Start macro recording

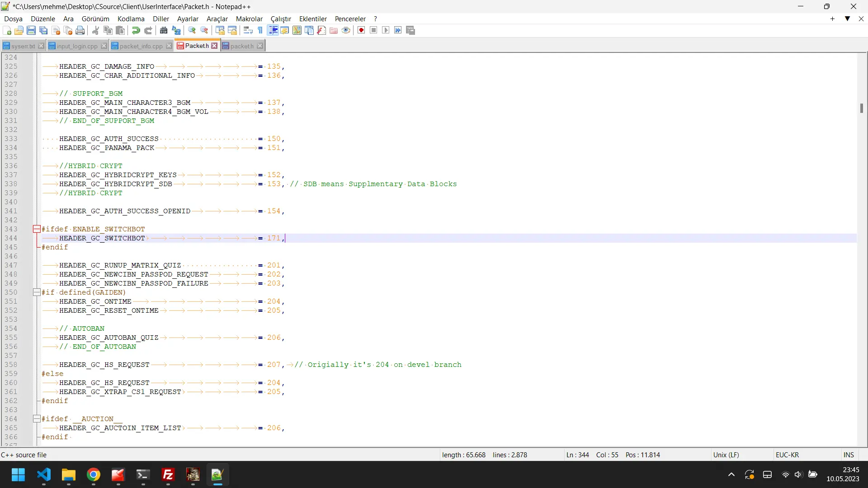[x=361, y=30]
